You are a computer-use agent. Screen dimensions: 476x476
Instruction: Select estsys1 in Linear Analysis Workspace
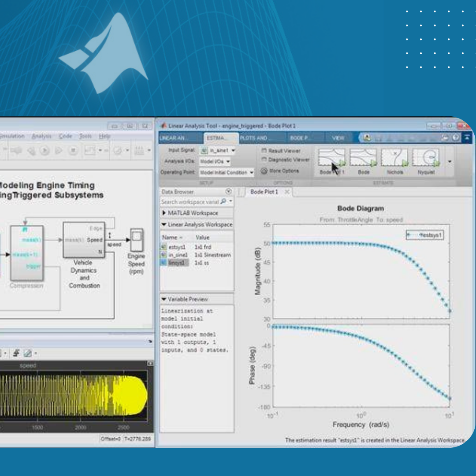pos(176,247)
